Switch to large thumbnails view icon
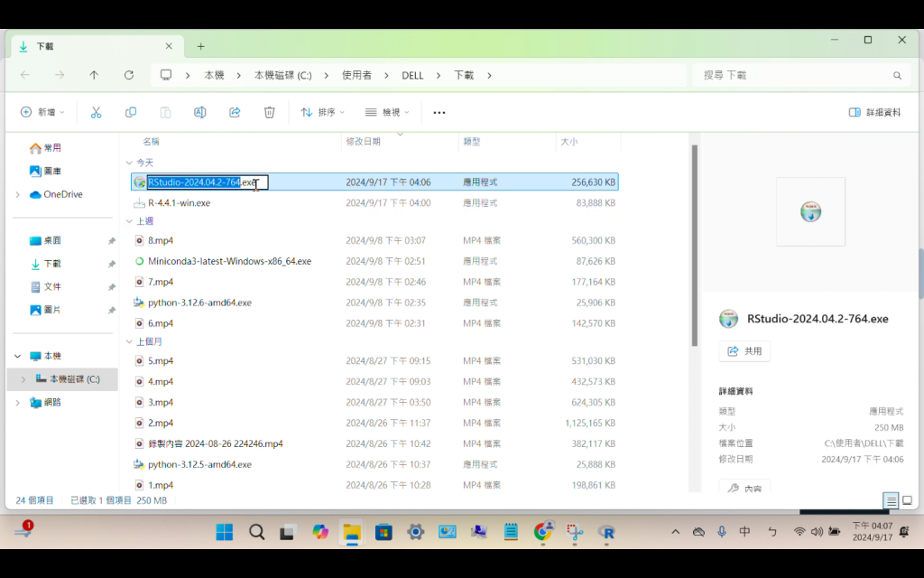 907,500
